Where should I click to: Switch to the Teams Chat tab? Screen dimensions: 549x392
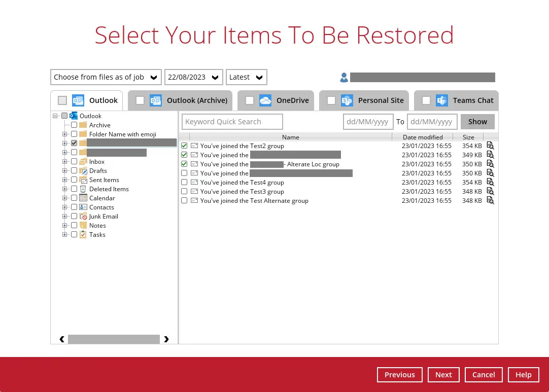pyautogui.click(x=457, y=100)
